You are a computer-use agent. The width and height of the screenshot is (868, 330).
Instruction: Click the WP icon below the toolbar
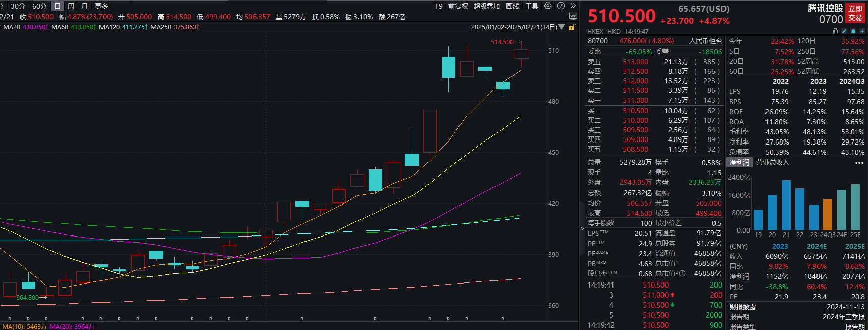[573, 16]
